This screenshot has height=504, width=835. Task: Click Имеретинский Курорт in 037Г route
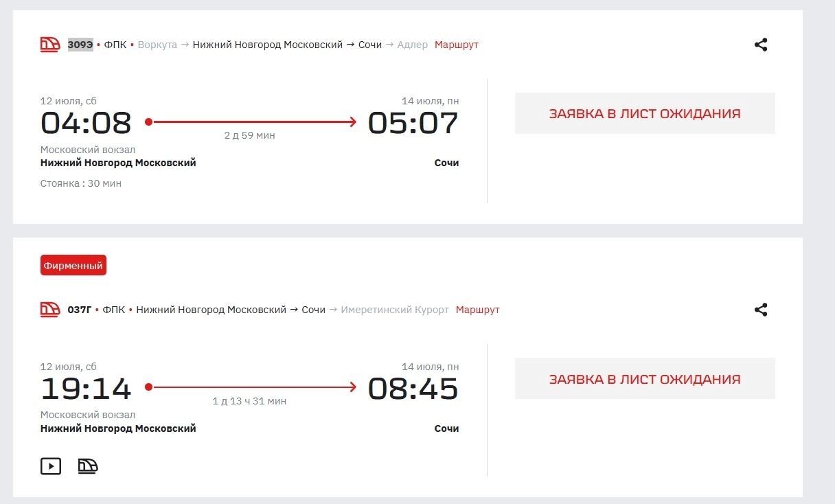(x=395, y=310)
